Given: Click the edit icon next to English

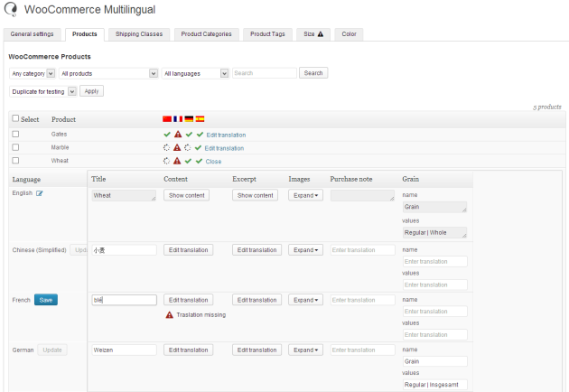Looking at the screenshot, I should click(39, 193).
